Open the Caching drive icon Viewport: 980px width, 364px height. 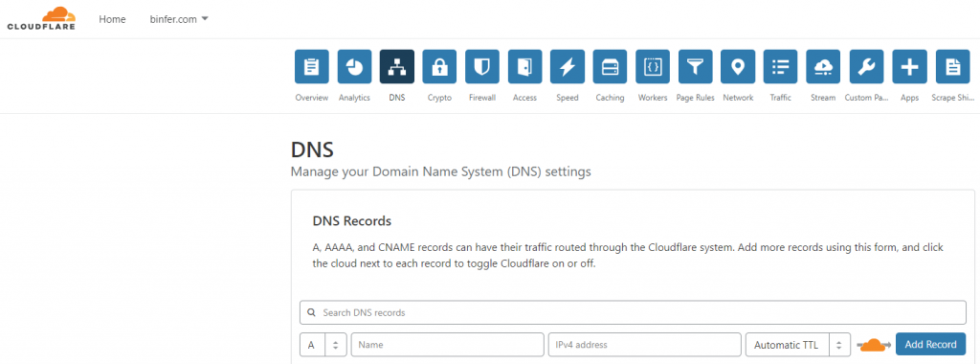click(x=610, y=67)
